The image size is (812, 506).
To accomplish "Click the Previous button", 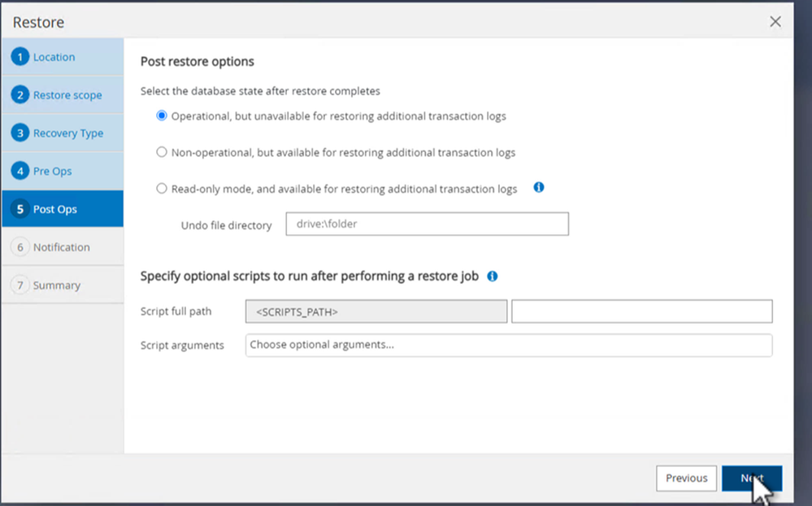I will (687, 478).
